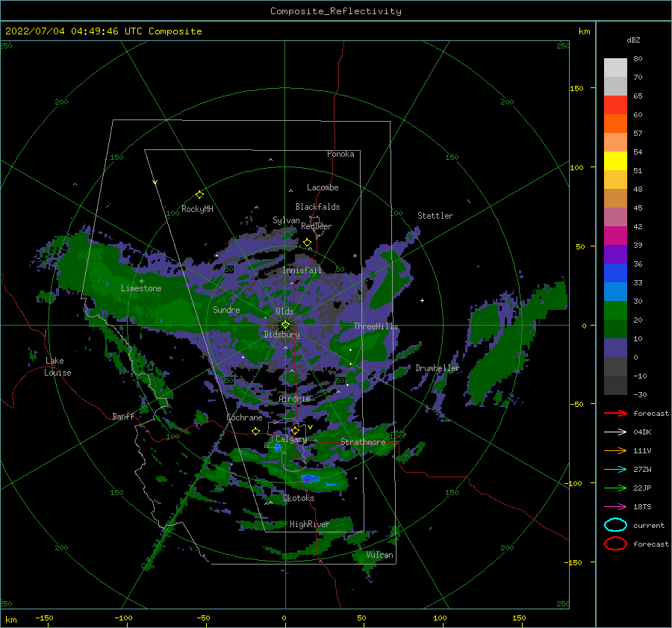Screen dimensions: 672x628
Task: Click the Lake Louise label
Action: click(57, 367)
